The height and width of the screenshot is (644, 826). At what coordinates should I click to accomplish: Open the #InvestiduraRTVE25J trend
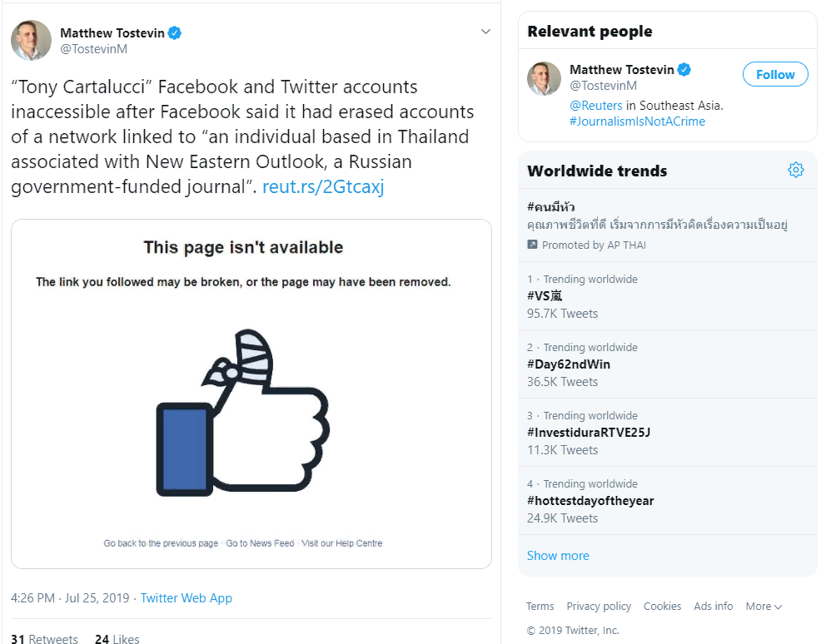pyautogui.click(x=588, y=433)
